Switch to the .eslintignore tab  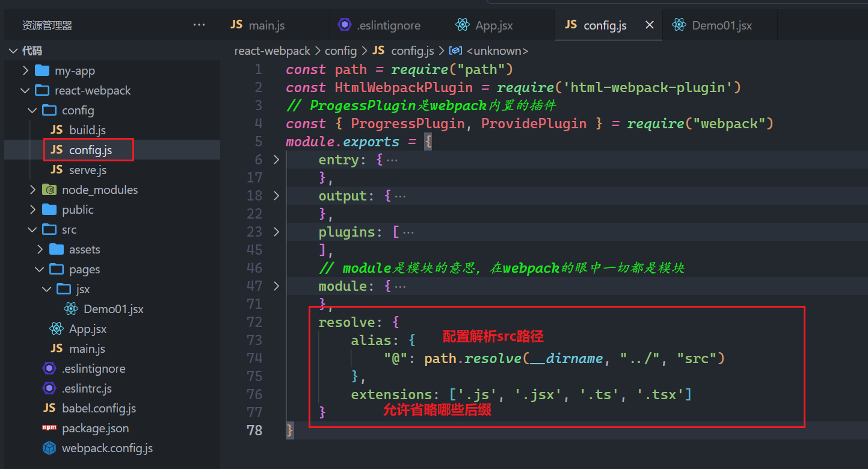coord(388,25)
